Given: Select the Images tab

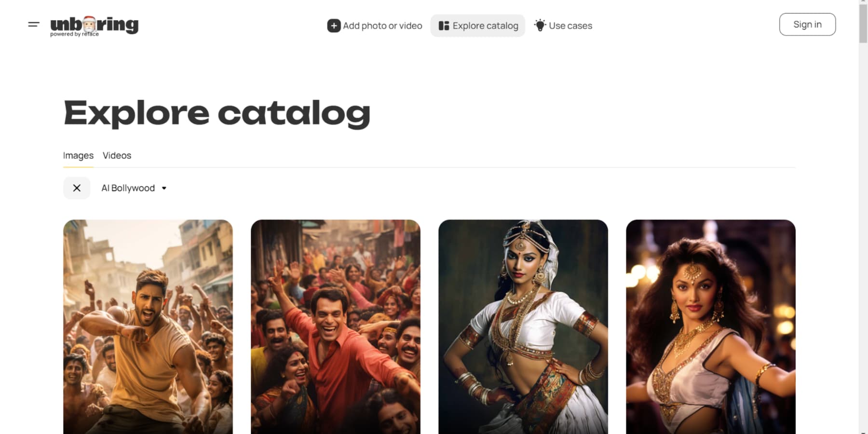Looking at the screenshot, I should click(x=78, y=155).
